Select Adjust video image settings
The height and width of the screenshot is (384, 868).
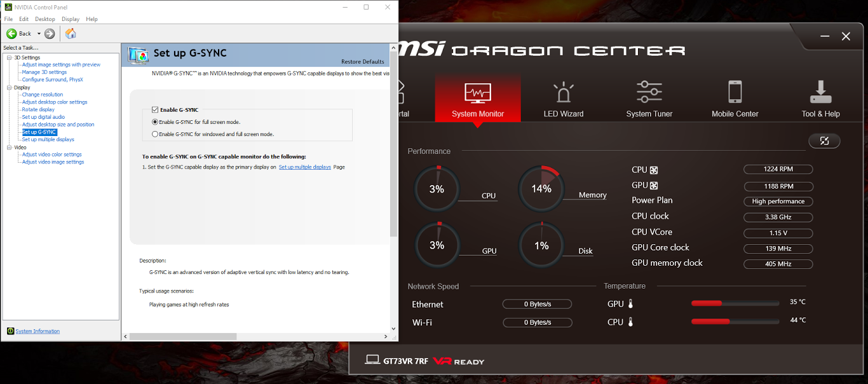tap(53, 162)
